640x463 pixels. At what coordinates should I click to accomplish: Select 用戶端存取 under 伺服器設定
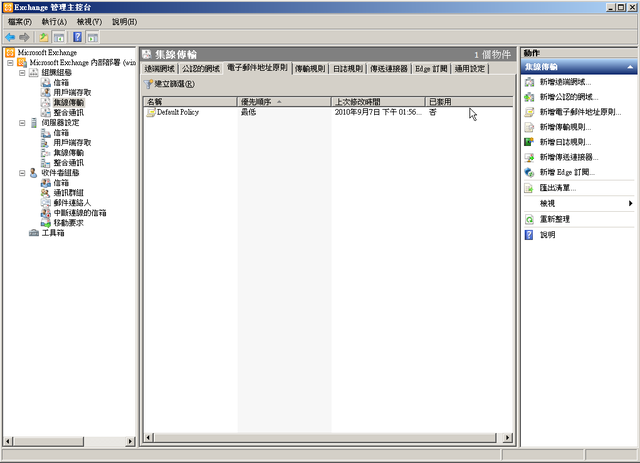click(72, 143)
